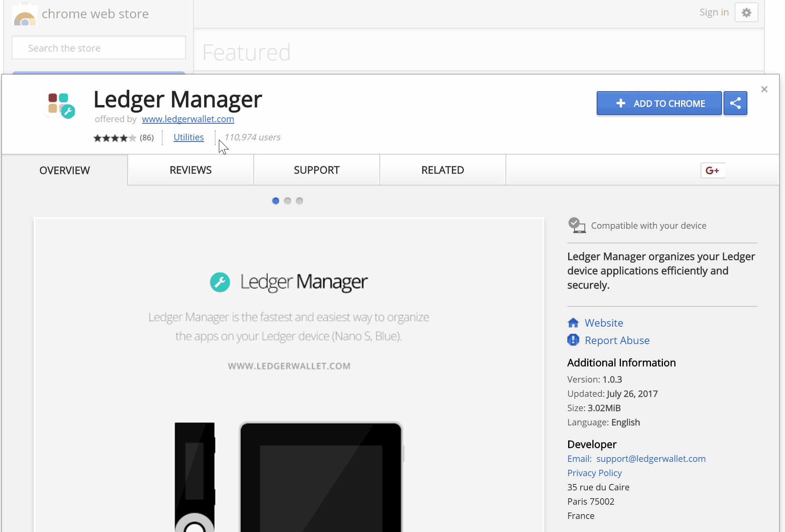Click the Report Abuse warning icon

[573, 340]
